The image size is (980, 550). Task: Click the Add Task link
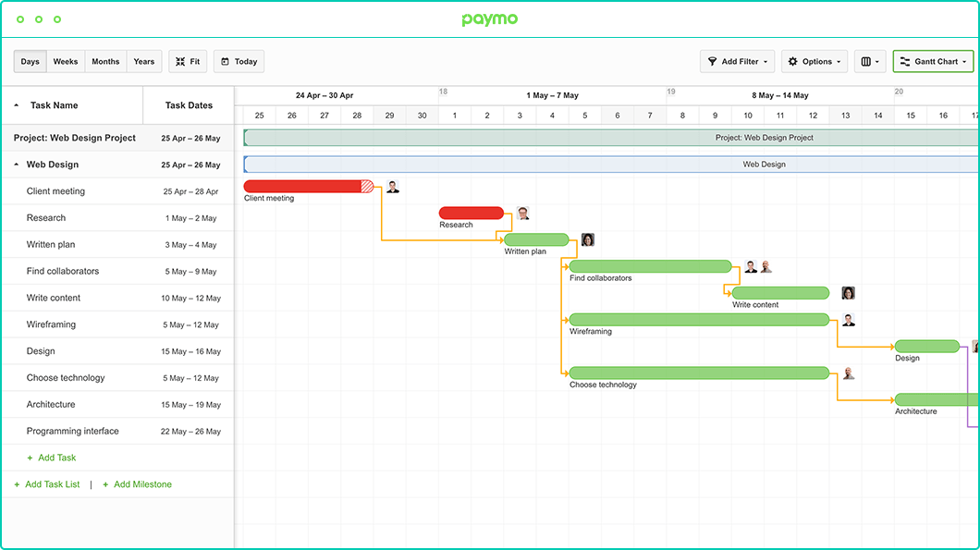tap(57, 458)
